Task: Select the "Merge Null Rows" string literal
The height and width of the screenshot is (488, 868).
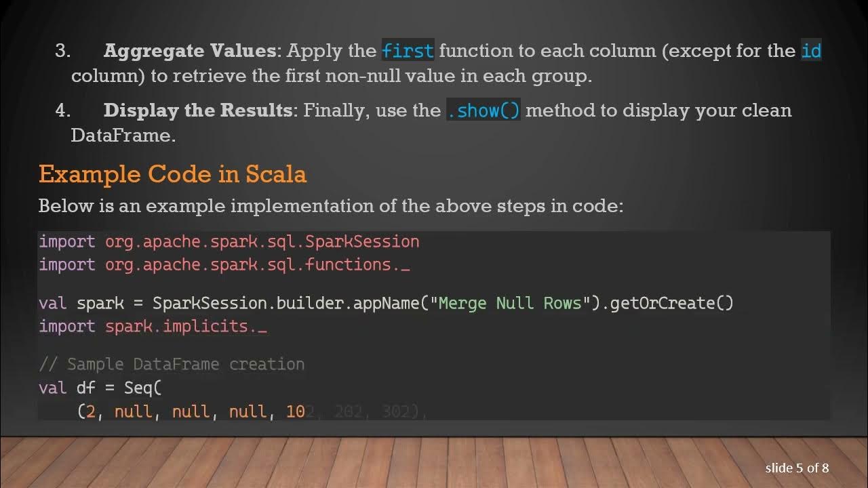Action: click(x=510, y=303)
